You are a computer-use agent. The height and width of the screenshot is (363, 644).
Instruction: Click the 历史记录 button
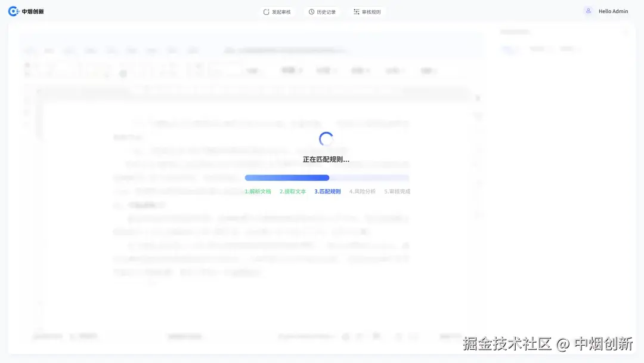[323, 11]
